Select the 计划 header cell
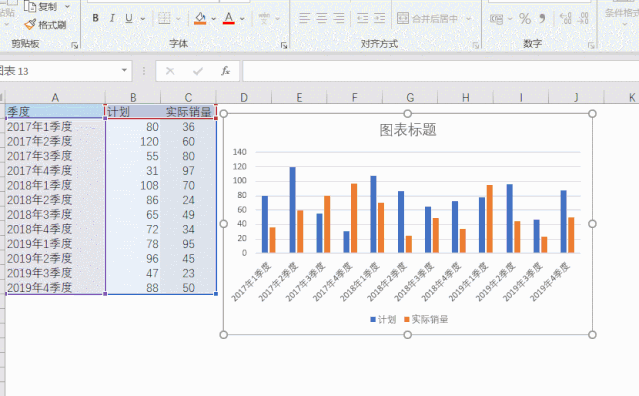 [133, 112]
